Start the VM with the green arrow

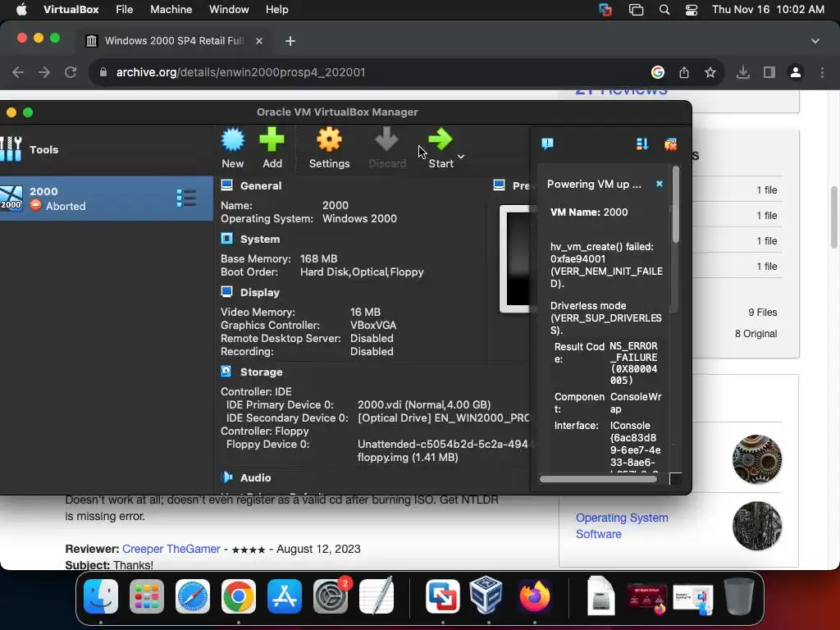click(x=441, y=140)
